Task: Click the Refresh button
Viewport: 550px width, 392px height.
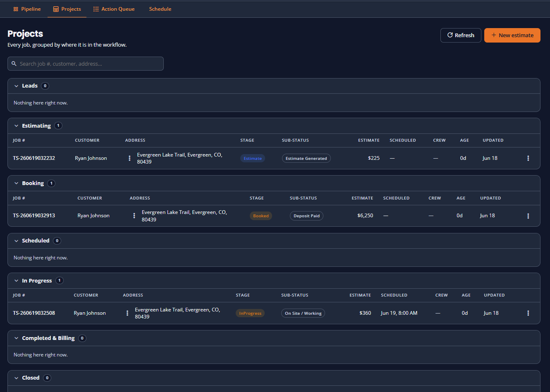Action: [461, 35]
